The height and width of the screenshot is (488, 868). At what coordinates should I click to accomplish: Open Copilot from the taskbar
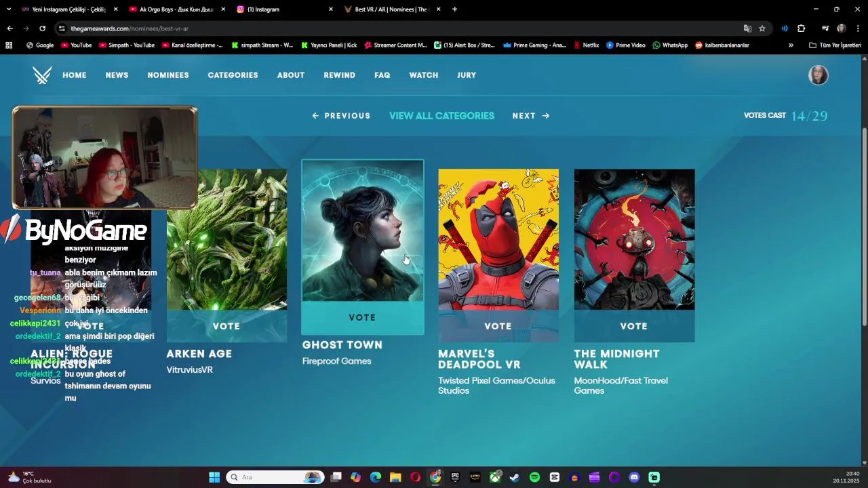coord(355,477)
